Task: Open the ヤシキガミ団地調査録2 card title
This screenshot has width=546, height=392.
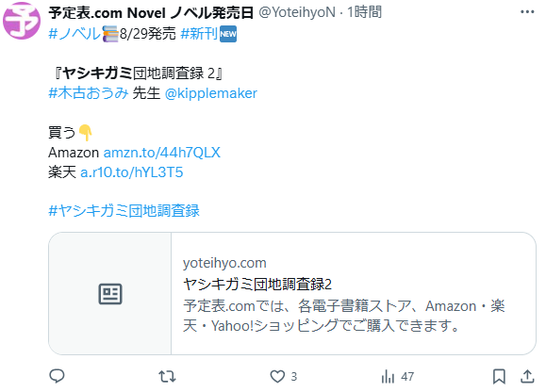Action: (257, 285)
